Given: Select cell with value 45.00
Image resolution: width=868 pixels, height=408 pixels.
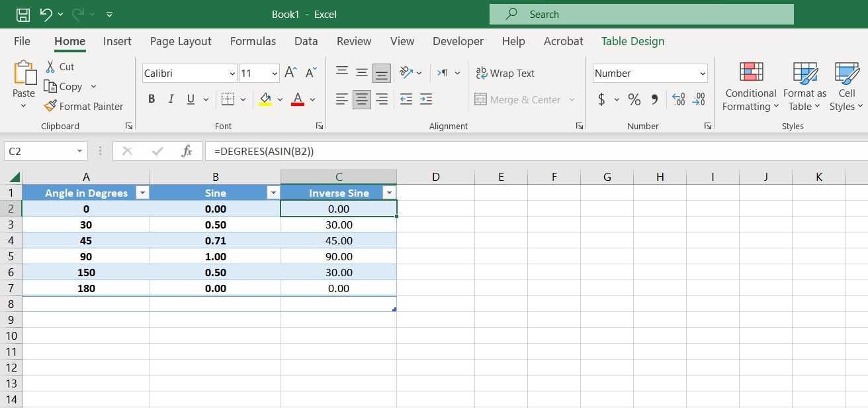Looking at the screenshot, I should pyautogui.click(x=339, y=240).
